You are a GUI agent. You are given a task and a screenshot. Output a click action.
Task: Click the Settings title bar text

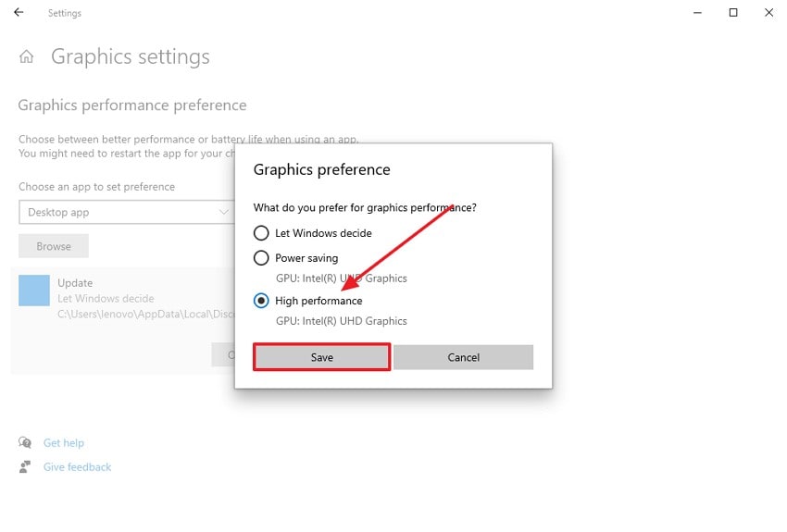point(65,13)
